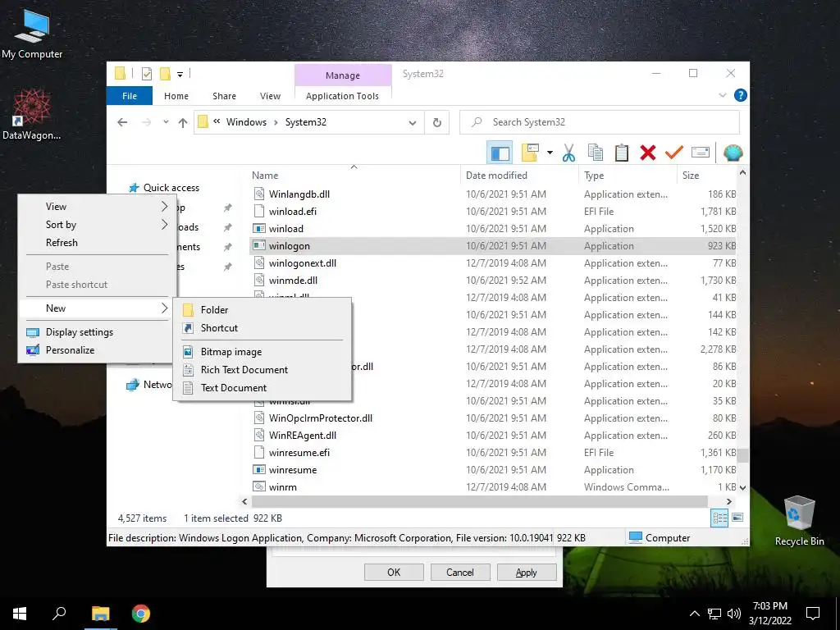The height and width of the screenshot is (630, 840).
Task: Open My Computer desktop icon
Action: point(32,33)
